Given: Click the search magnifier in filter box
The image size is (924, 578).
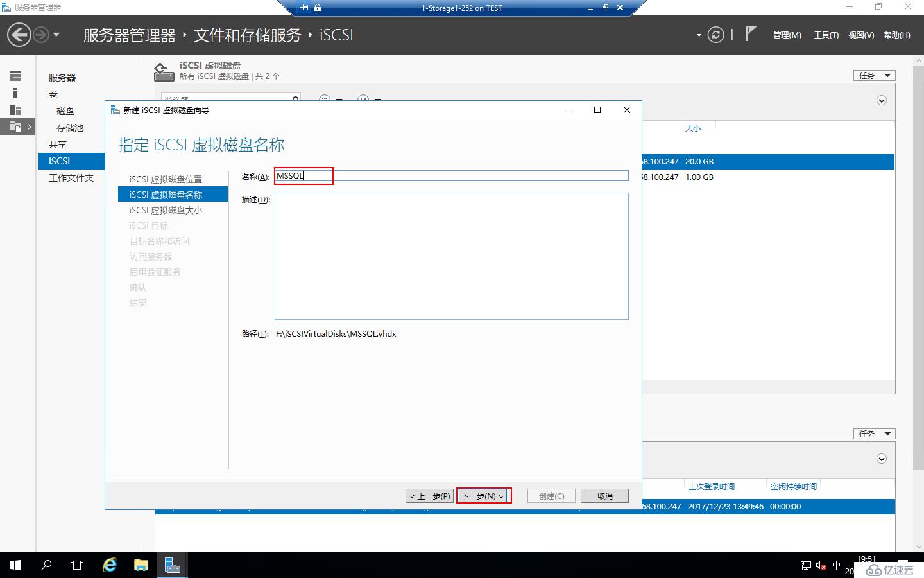Looking at the screenshot, I should pyautogui.click(x=295, y=98).
